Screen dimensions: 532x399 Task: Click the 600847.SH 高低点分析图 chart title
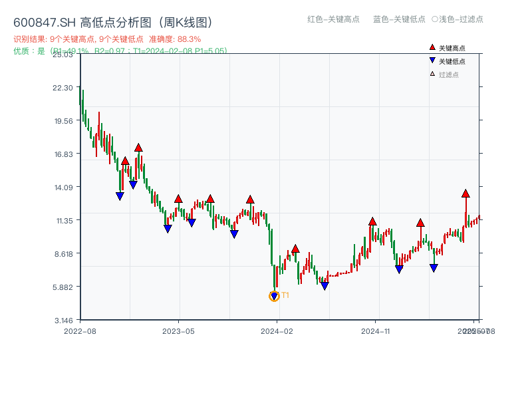coord(113,23)
